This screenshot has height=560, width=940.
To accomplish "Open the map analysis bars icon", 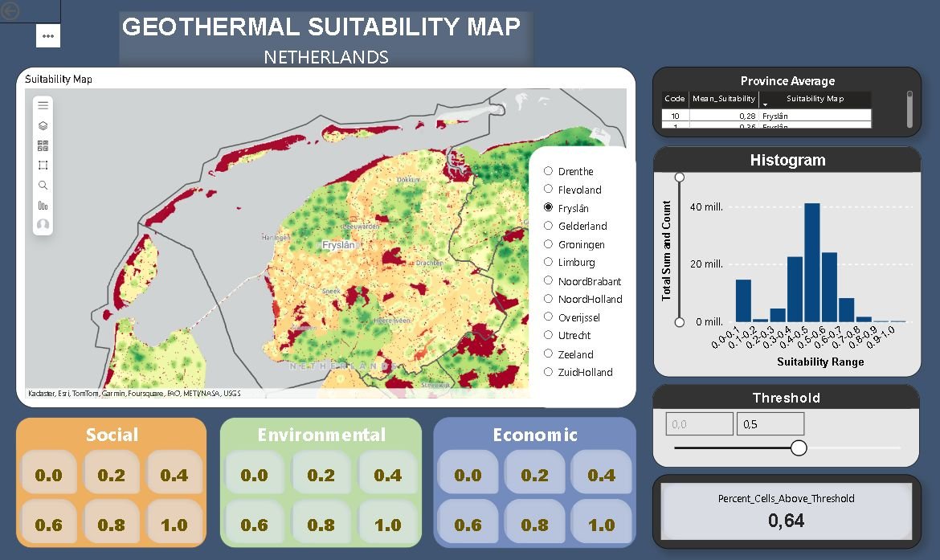I will click(x=43, y=206).
